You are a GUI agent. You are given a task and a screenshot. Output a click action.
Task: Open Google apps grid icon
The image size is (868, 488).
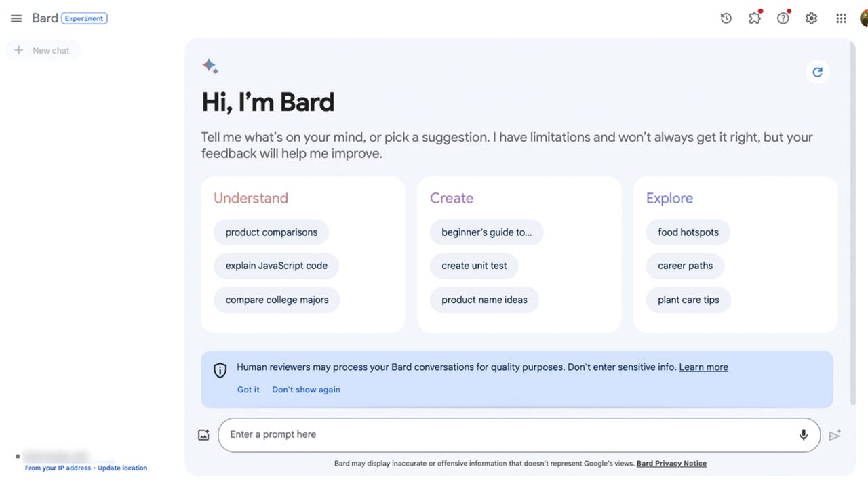(841, 18)
